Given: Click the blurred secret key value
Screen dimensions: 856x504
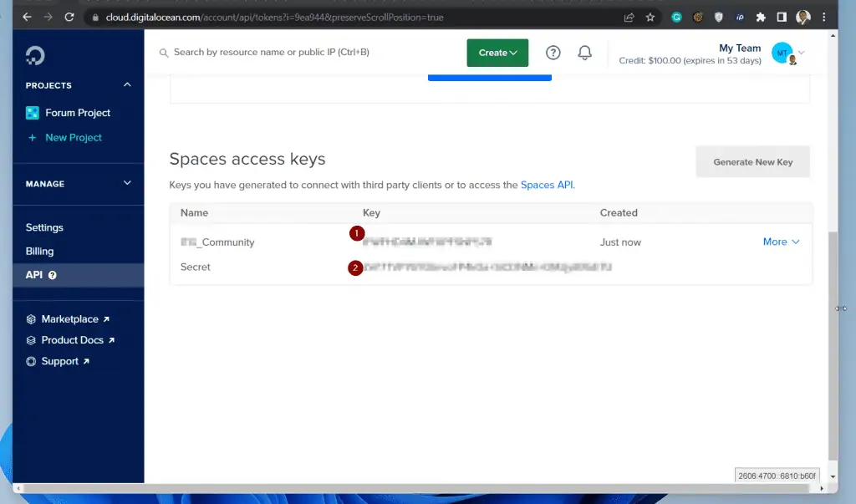Looking at the screenshot, I should [x=487, y=267].
